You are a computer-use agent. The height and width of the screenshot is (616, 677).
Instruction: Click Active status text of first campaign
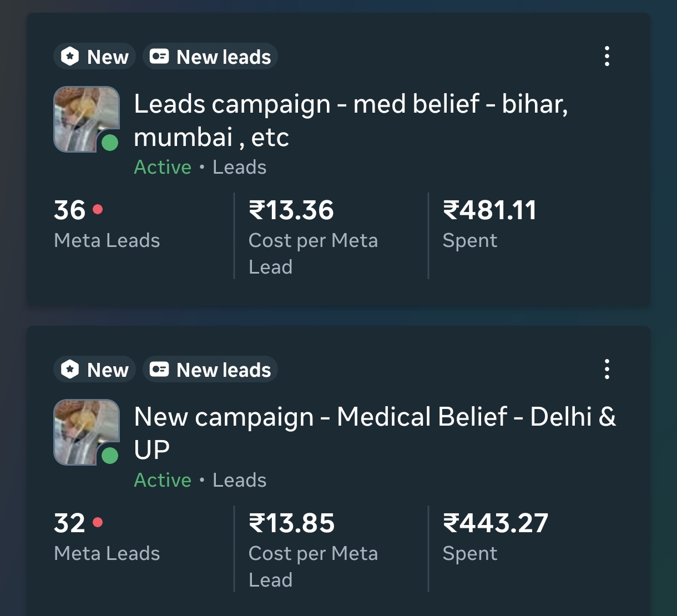click(x=163, y=167)
